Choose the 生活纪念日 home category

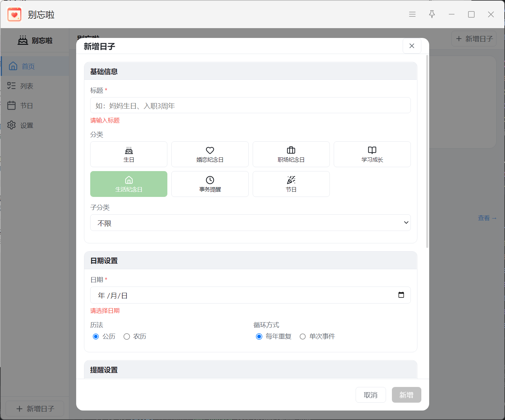[129, 184]
